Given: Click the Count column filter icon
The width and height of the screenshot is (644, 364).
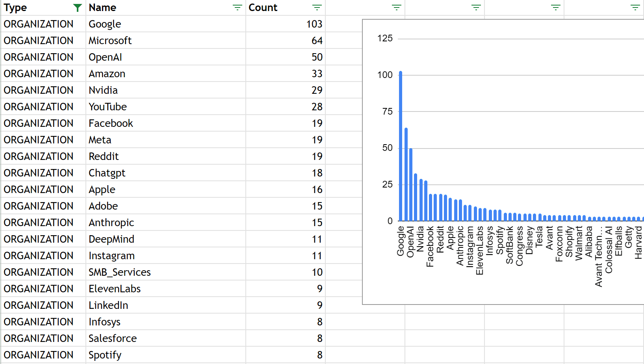Looking at the screenshot, I should (x=317, y=7).
